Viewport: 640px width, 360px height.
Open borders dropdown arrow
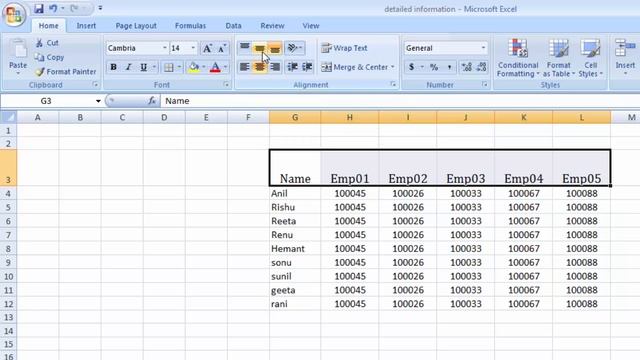pyautogui.click(x=179, y=67)
